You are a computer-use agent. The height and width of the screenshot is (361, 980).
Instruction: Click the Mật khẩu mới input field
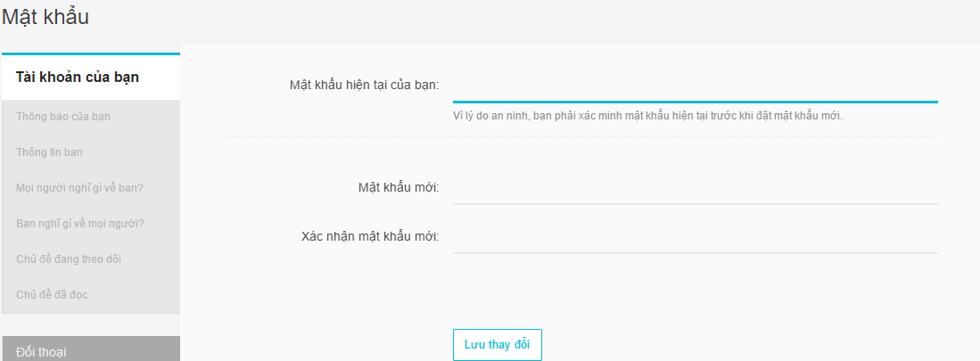point(695,189)
